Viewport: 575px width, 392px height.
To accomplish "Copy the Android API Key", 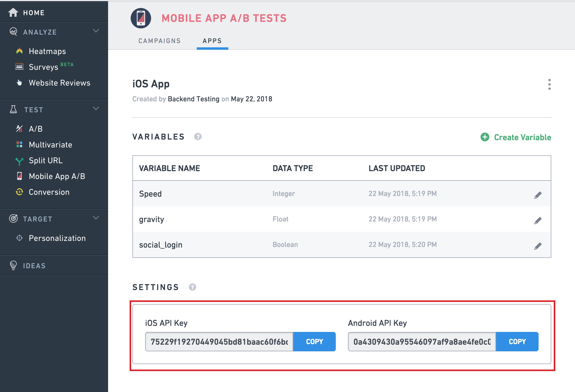I will click(517, 342).
